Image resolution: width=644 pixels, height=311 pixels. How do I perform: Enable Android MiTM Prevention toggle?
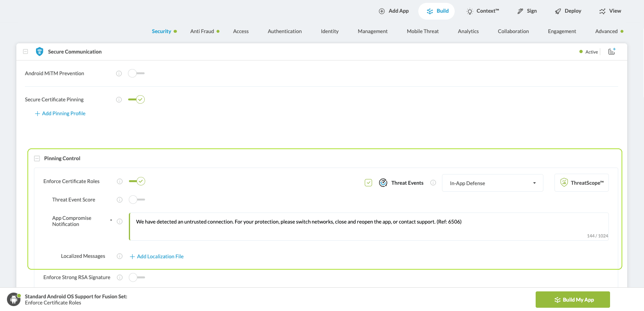pos(136,74)
